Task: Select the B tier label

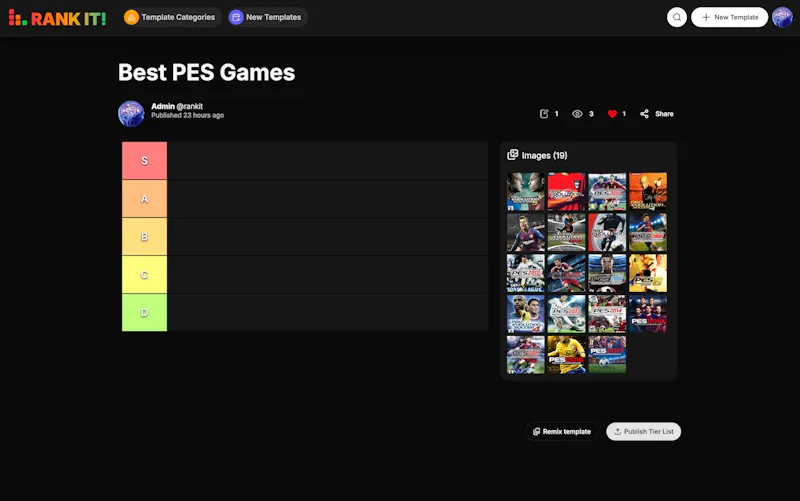Action: (144, 237)
